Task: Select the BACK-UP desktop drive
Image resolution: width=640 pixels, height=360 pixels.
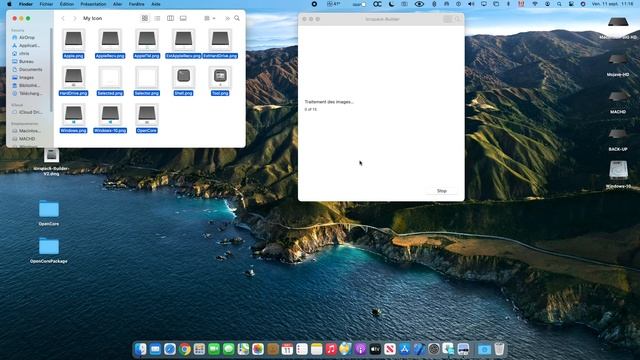Action: pyautogui.click(x=618, y=135)
